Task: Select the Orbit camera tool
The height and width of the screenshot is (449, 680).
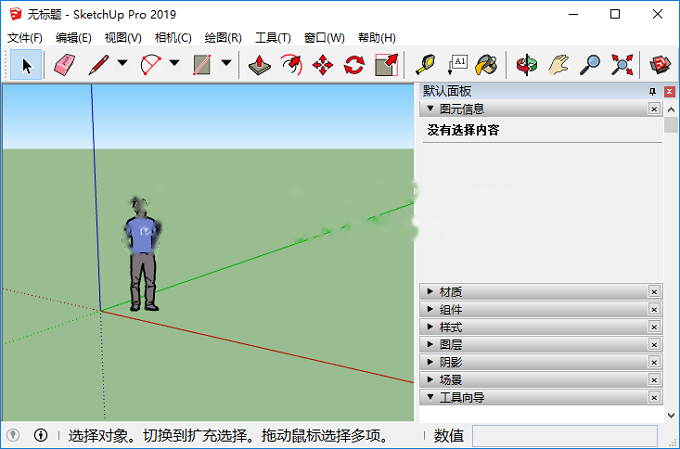Action: pos(526,65)
